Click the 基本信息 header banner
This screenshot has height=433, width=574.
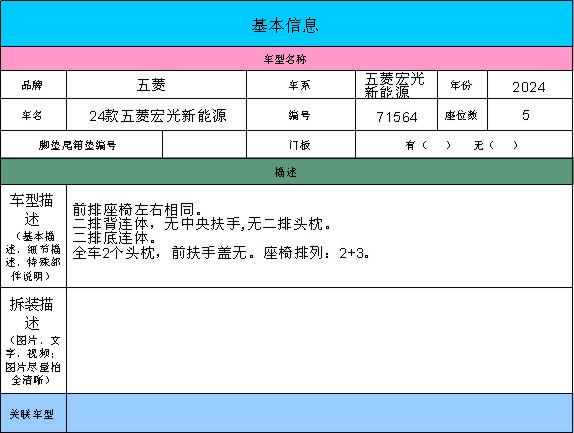click(x=287, y=24)
